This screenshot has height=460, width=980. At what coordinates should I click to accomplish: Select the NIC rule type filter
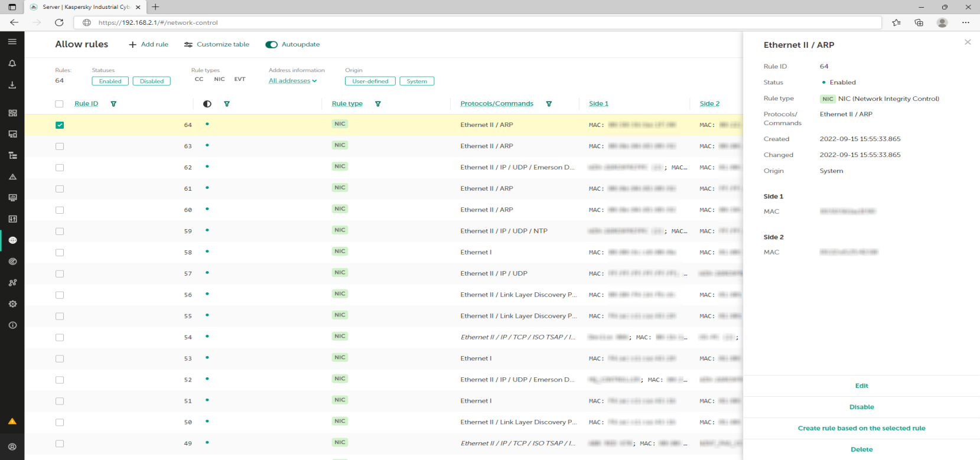tap(219, 79)
